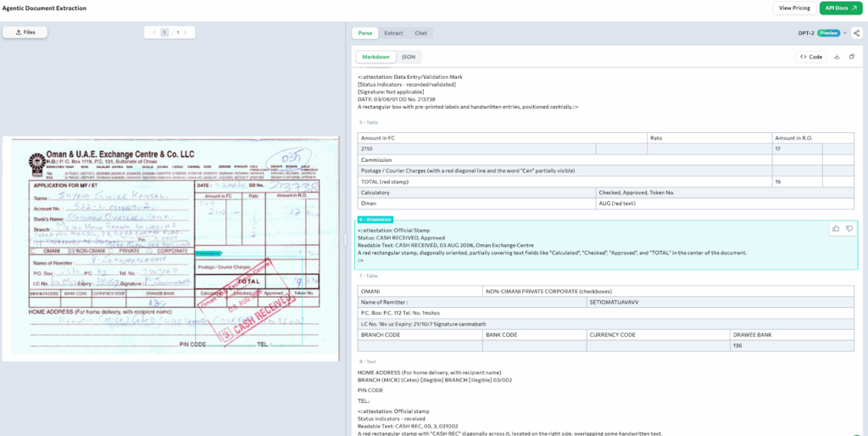Viewport: 868px width, 436px height.
Task: Switch to the Chat tab
Action: 420,33
